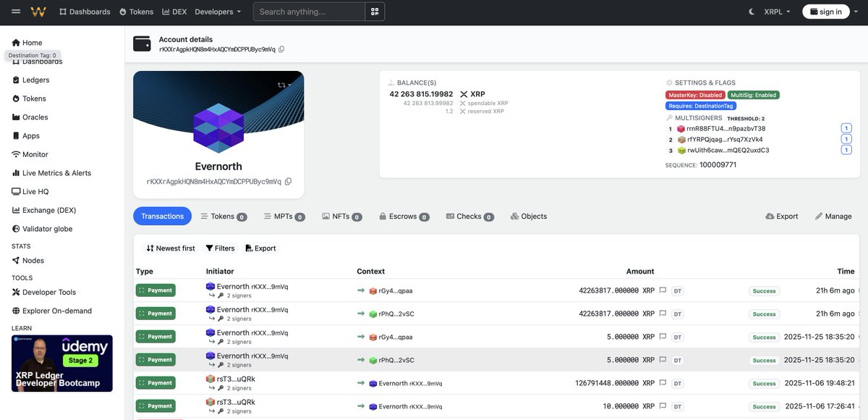Open the hamburger menu in the top bar
Viewport: 868px width, 420px height.
(x=16, y=12)
